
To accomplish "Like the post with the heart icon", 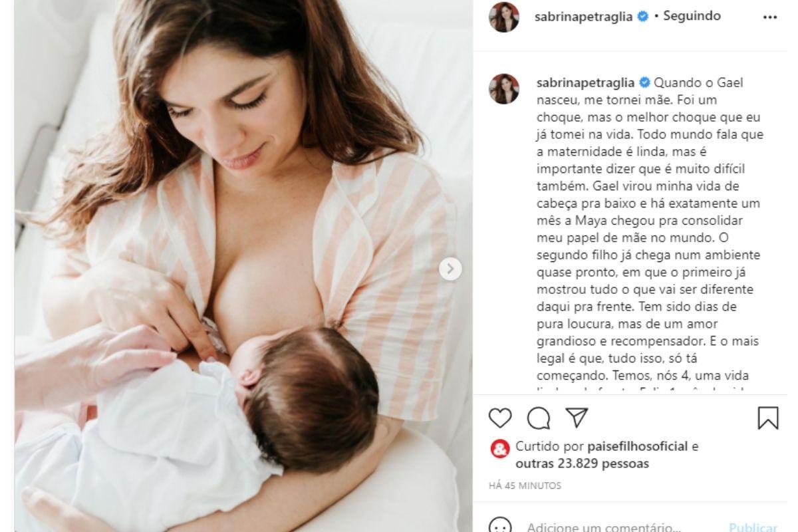I will [x=500, y=418].
